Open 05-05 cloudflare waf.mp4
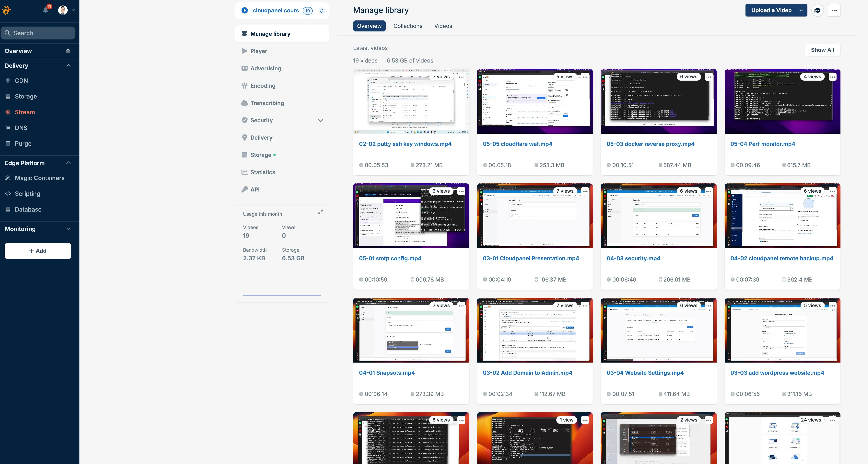Viewport: 868px width, 464px height. [x=518, y=144]
